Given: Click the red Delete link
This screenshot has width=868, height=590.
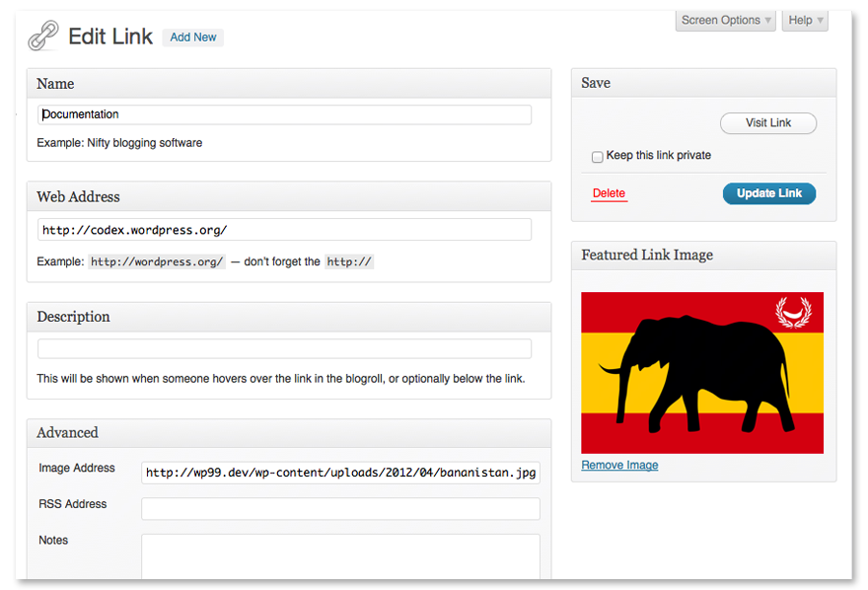Looking at the screenshot, I should pyautogui.click(x=609, y=193).
